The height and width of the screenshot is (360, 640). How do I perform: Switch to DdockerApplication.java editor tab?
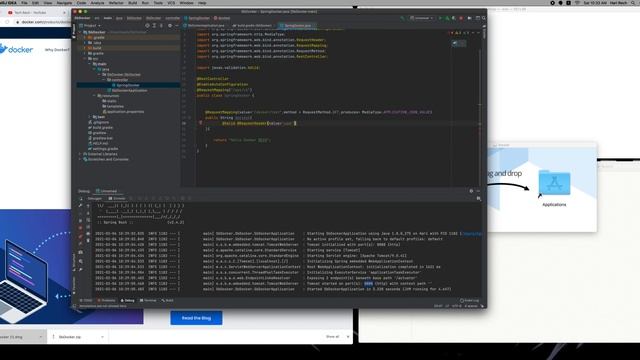(x=204, y=25)
